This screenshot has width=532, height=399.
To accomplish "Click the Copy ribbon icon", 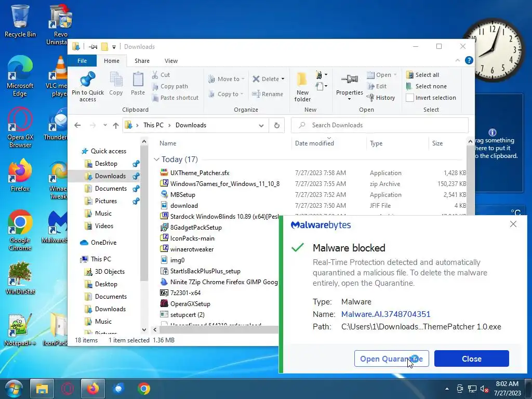I will [x=116, y=84].
